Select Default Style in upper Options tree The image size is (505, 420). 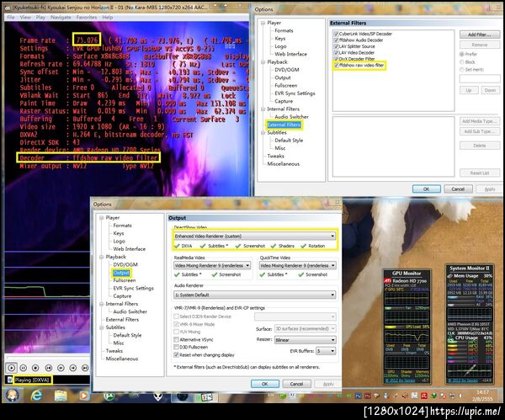pyautogui.click(x=289, y=141)
